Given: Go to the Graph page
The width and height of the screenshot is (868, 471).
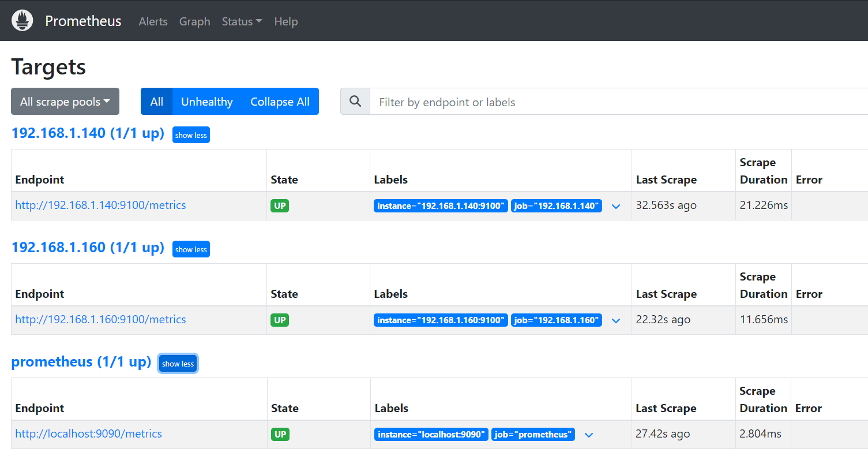Looking at the screenshot, I should tap(195, 21).
